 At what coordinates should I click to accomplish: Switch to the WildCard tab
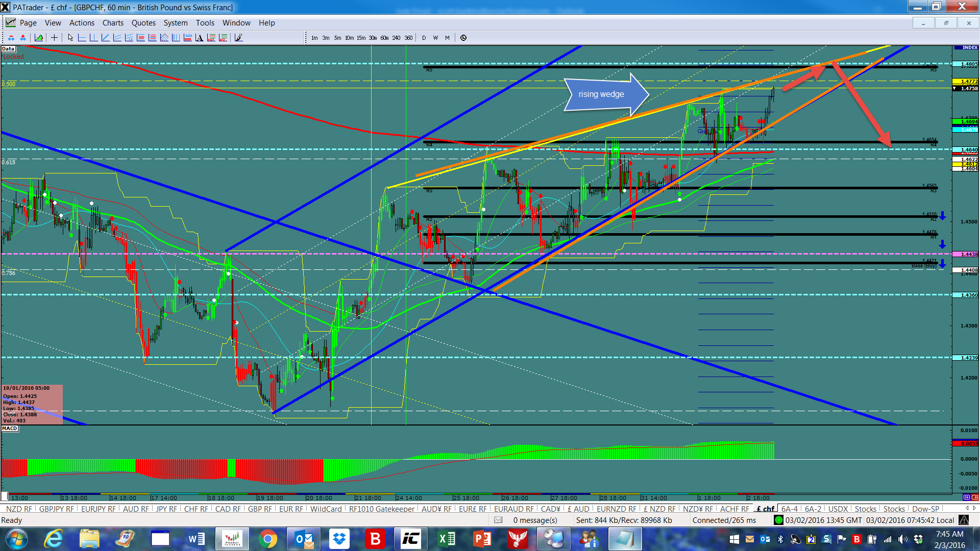326,509
